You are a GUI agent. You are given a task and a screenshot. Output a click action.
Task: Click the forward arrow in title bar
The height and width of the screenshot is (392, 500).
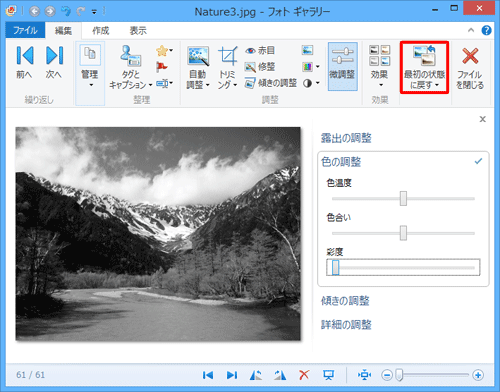(50, 12)
